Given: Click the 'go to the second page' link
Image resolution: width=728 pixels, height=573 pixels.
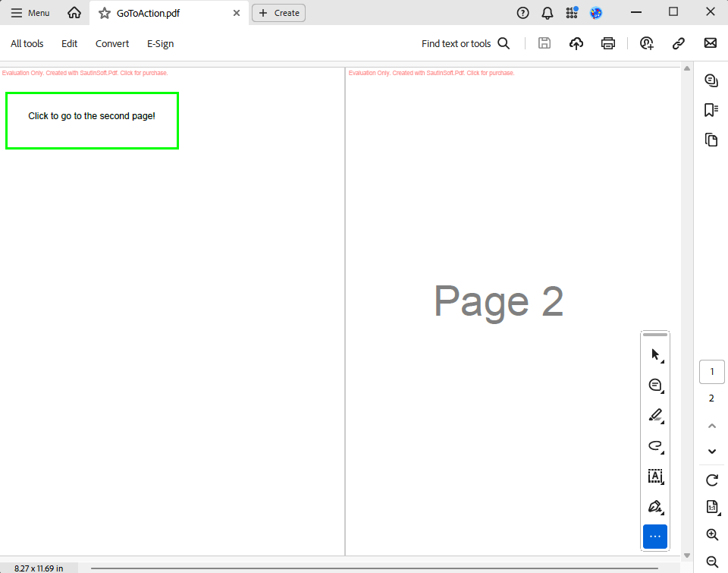Looking at the screenshot, I should pos(92,117).
